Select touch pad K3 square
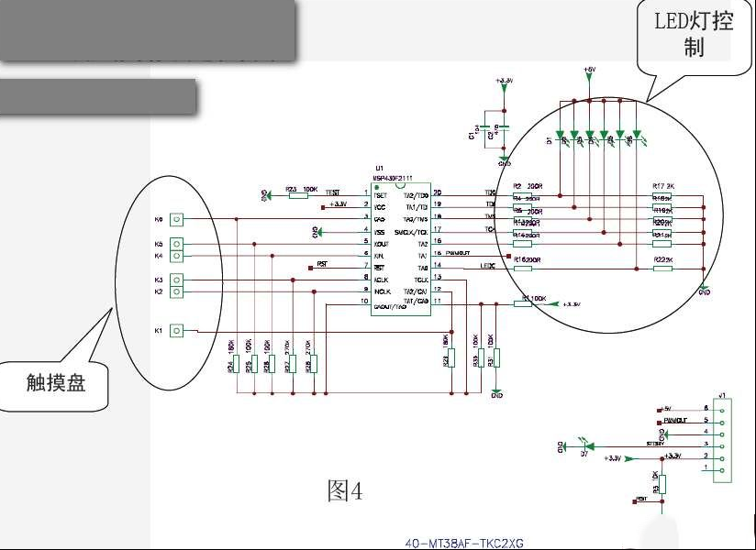The image size is (756, 550). tap(177, 280)
